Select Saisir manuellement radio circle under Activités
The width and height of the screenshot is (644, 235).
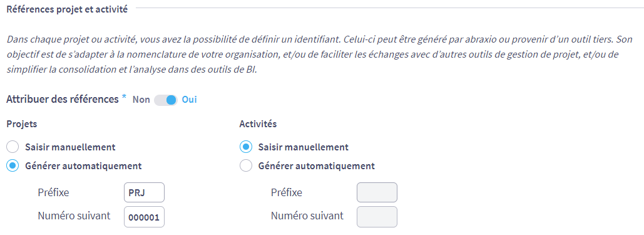click(245, 147)
